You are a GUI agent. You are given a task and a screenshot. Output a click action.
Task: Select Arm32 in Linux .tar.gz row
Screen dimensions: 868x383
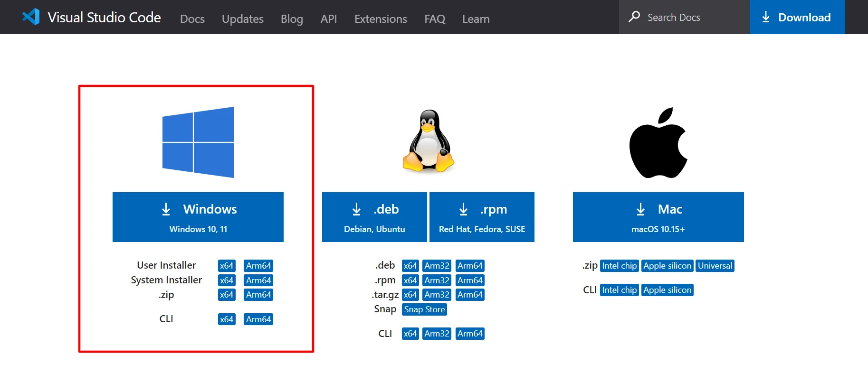tap(437, 295)
